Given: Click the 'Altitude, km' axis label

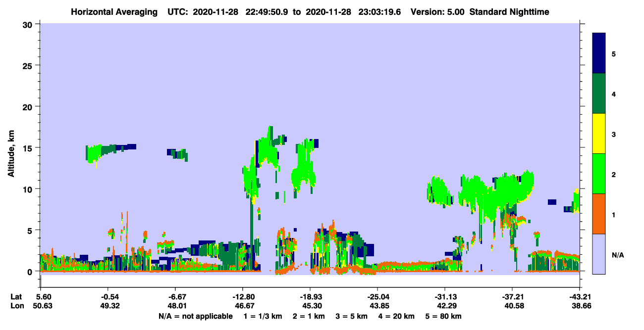Looking at the screenshot, I should click(x=11, y=153).
